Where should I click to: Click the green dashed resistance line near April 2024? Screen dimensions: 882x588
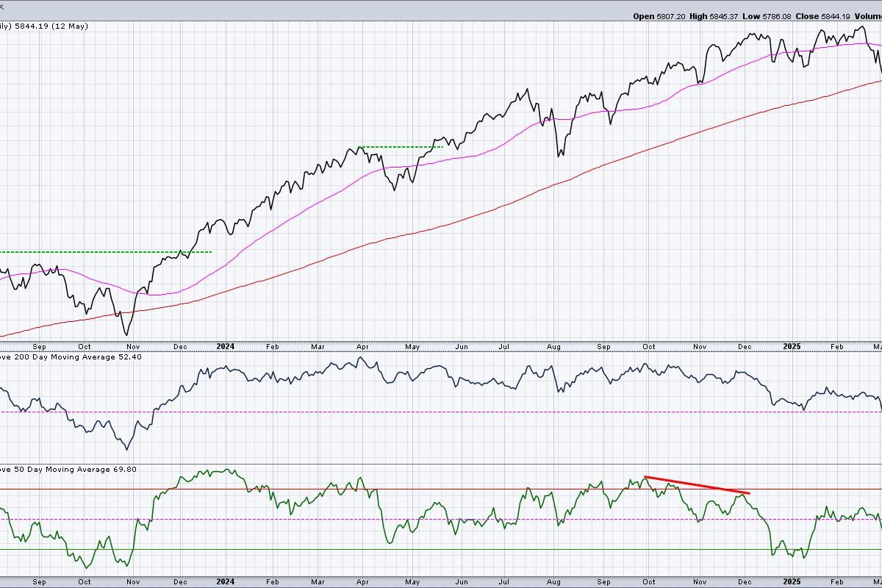click(x=400, y=147)
